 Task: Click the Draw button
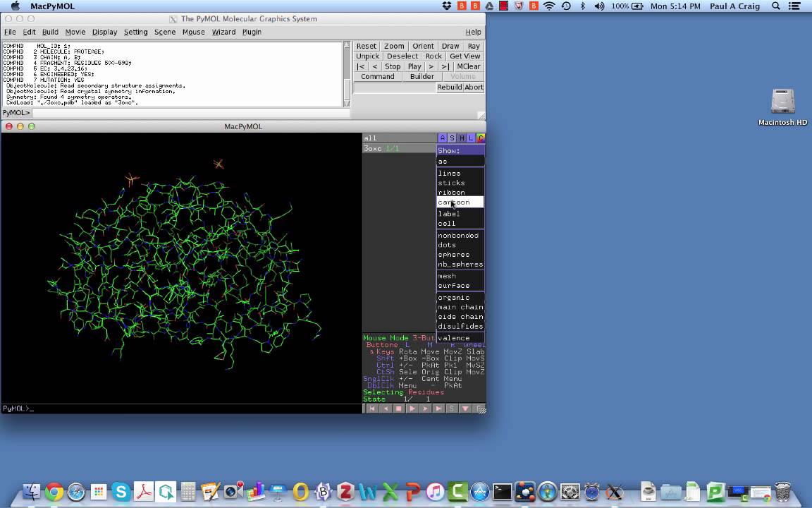coord(450,46)
